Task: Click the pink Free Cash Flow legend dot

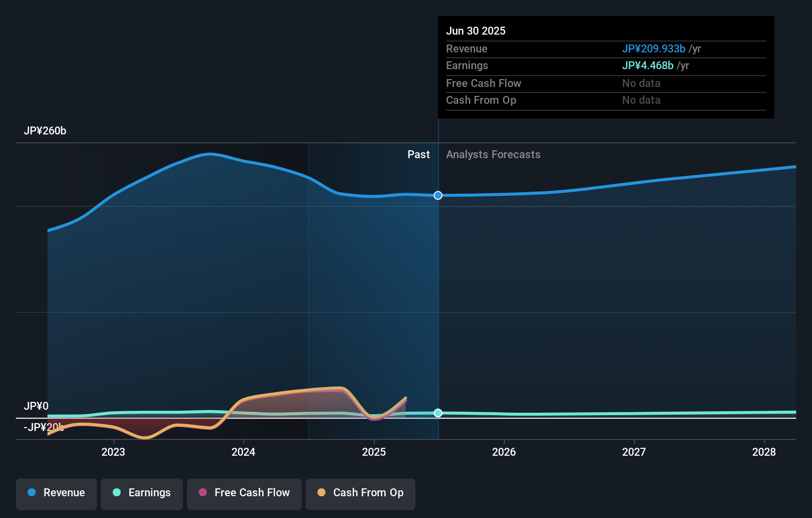Action: (203, 492)
